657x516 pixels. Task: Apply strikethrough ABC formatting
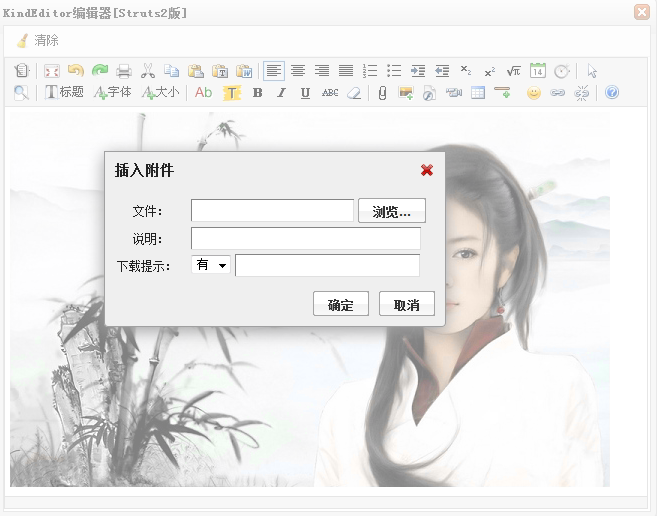330,92
